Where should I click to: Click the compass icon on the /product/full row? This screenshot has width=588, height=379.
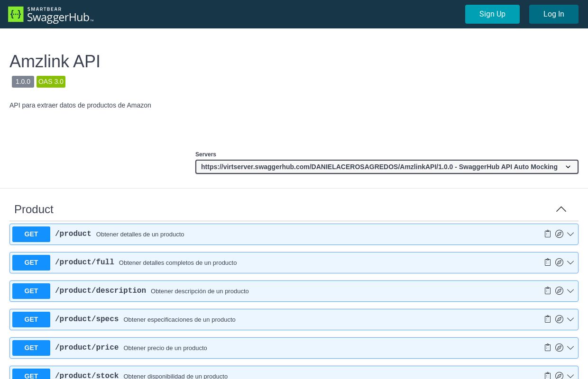[x=560, y=262]
